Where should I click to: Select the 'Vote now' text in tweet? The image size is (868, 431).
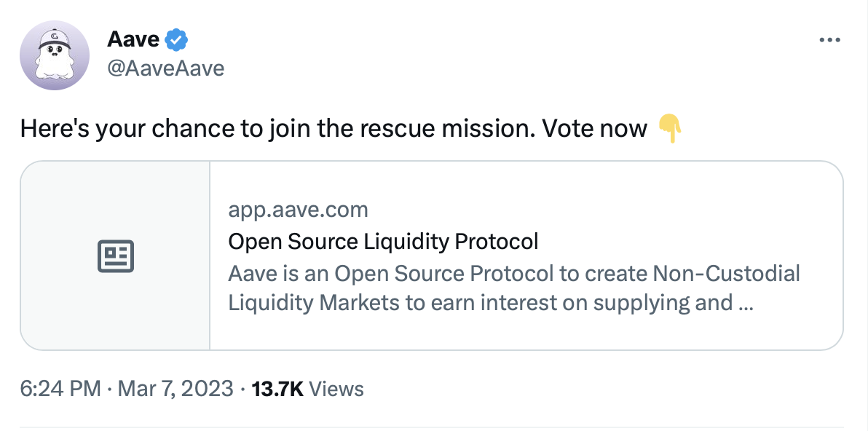(x=594, y=129)
